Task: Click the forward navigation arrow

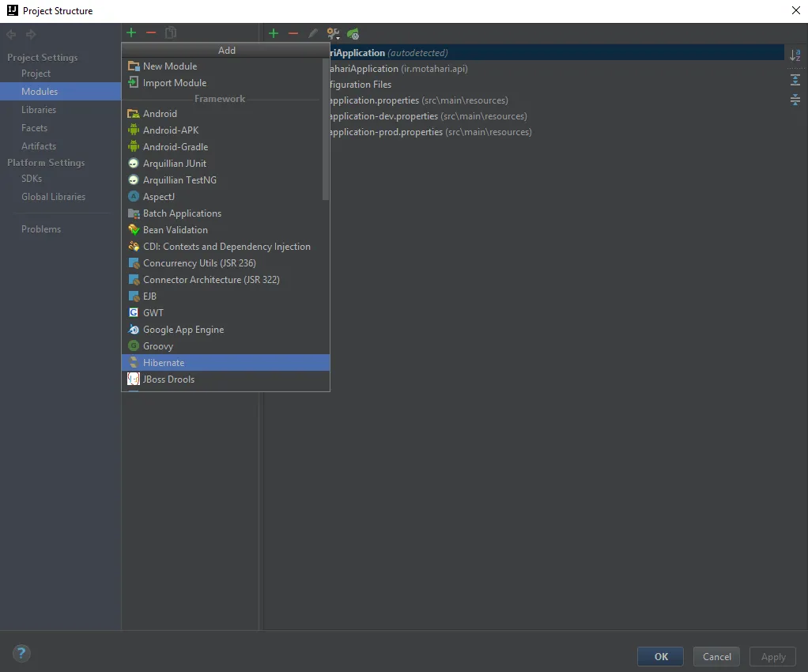Action: [31, 35]
